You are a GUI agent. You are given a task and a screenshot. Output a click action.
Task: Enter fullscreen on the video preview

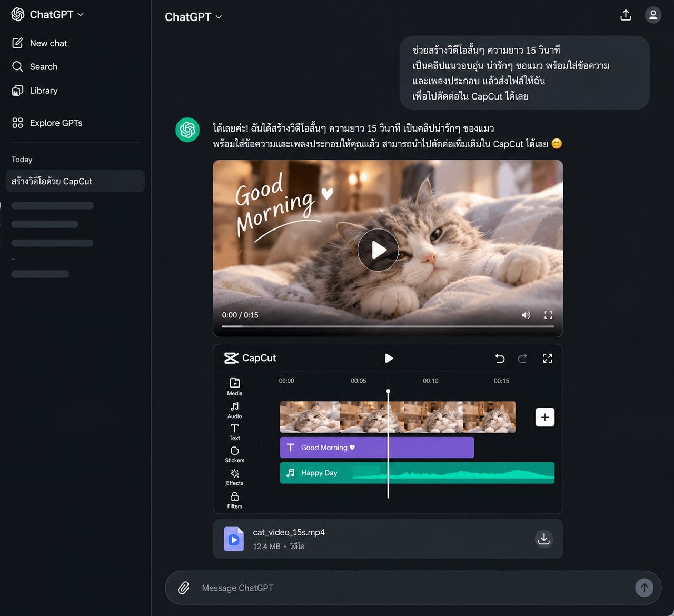pos(548,315)
